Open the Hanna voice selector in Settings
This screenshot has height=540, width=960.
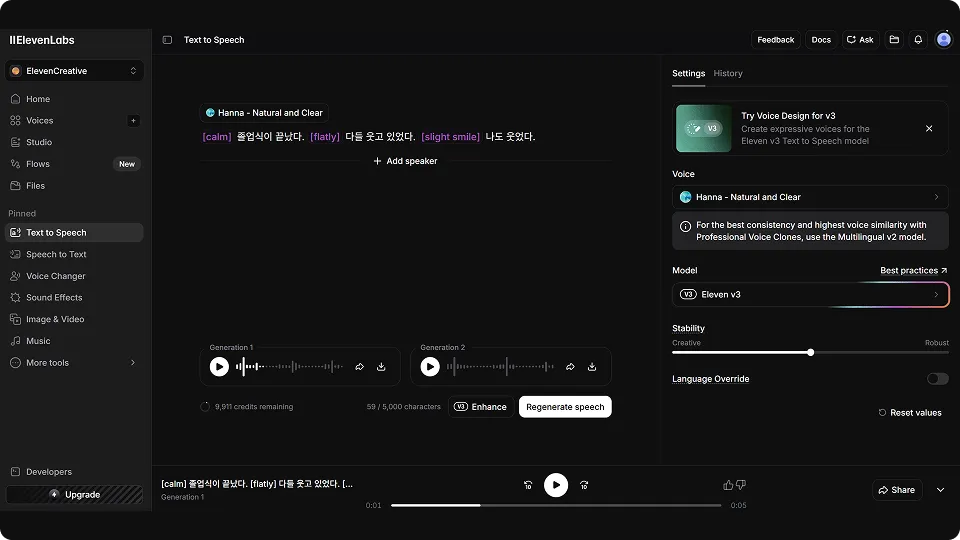[810, 197]
